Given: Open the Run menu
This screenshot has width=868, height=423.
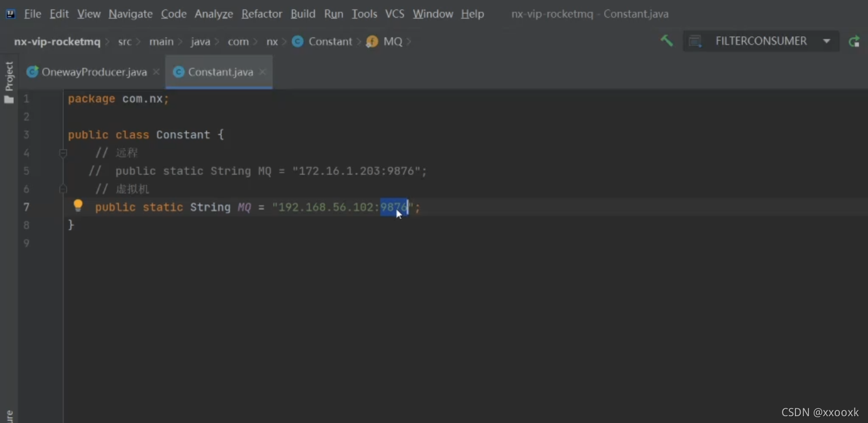Looking at the screenshot, I should (x=333, y=14).
